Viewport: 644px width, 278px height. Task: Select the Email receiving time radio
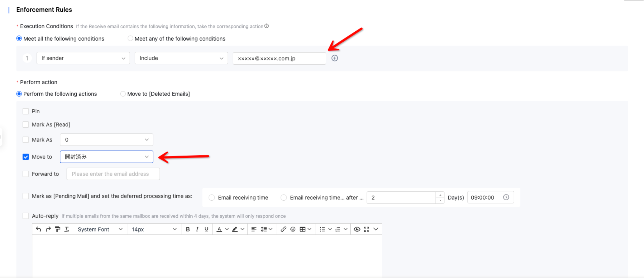tap(212, 198)
